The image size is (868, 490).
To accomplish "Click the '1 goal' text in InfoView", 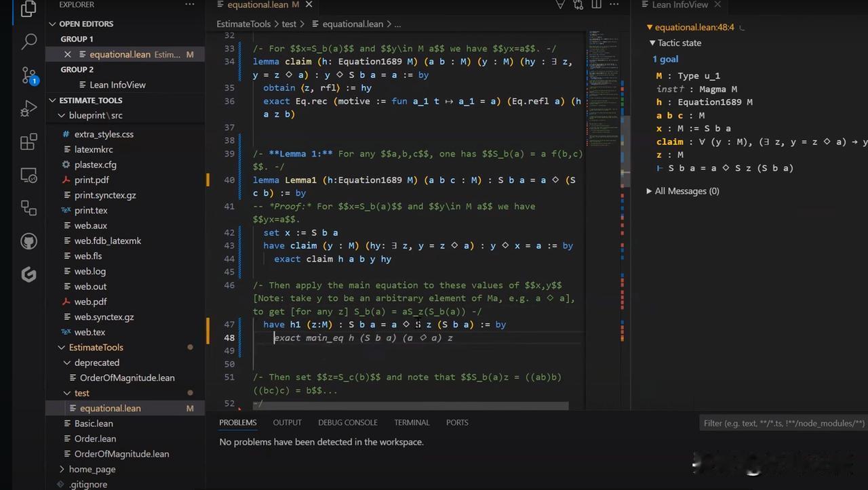I will click(665, 59).
